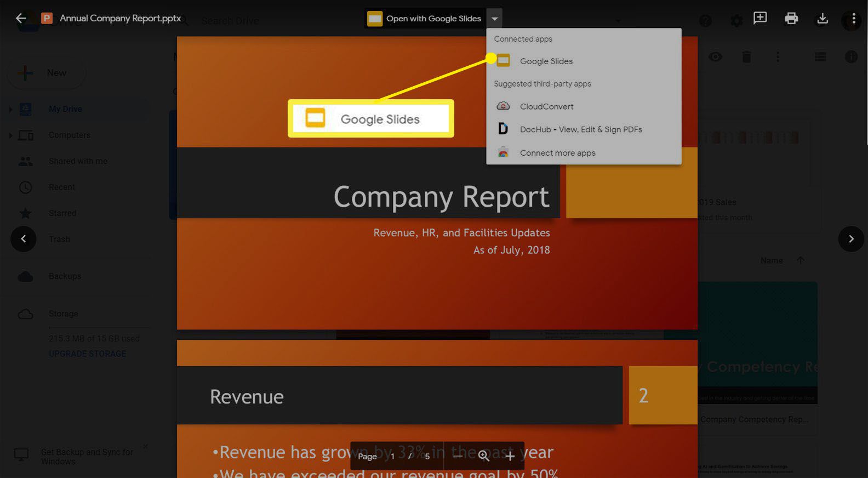Click the DocHub D icon
Image resolution: width=868 pixels, height=478 pixels.
click(502, 129)
